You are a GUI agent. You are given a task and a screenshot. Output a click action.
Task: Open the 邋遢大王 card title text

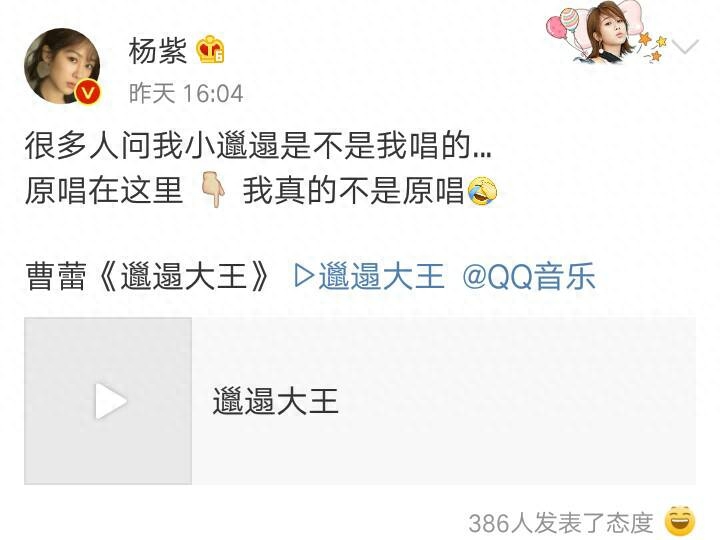point(276,401)
